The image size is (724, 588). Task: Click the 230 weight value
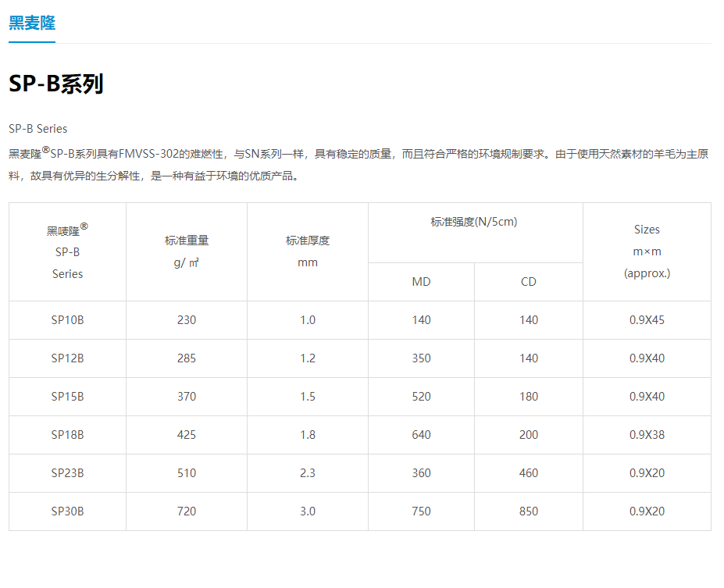[187, 320]
